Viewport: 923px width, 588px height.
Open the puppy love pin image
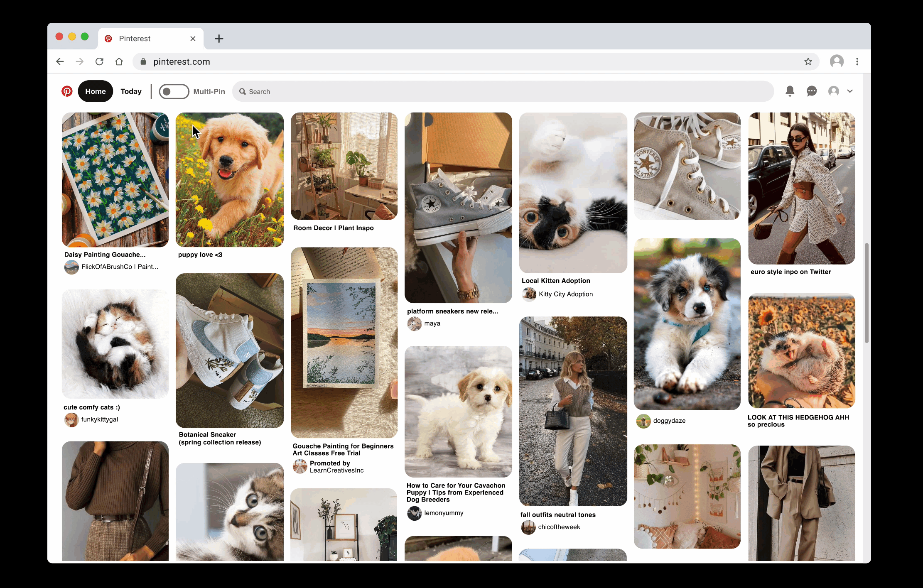[230, 180]
